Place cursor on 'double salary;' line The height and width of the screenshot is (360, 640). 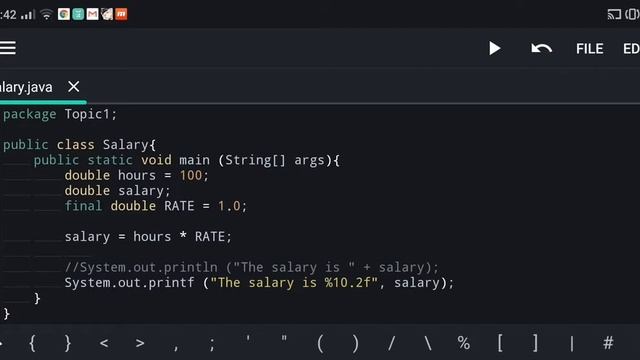[x=117, y=191]
